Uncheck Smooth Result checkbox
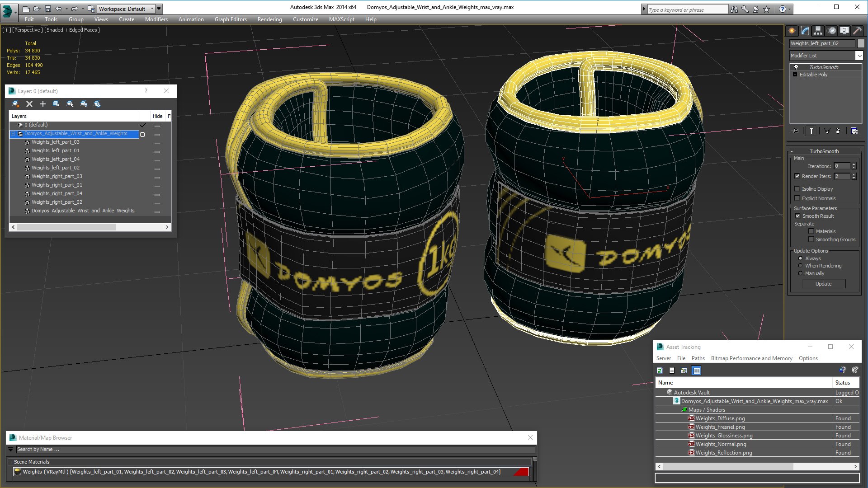 797,216
